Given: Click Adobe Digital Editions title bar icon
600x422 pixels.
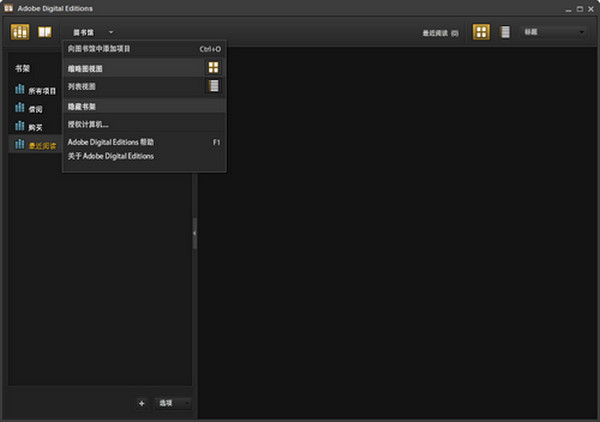Looking at the screenshot, I should point(8,8).
